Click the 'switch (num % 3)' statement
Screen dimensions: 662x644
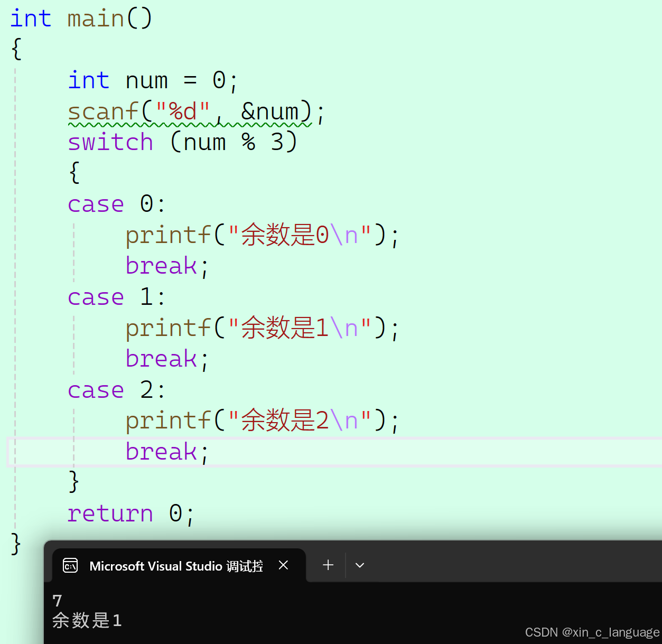pos(183,142)
